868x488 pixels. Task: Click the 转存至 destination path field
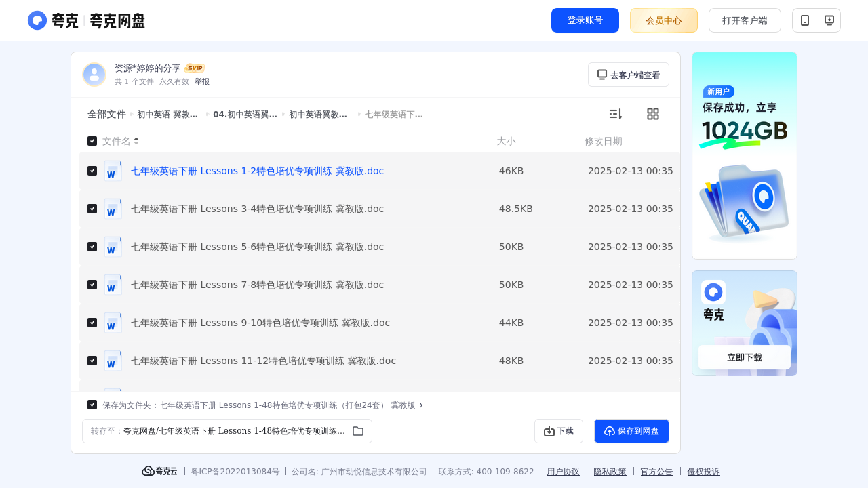(x=227, y=431)
